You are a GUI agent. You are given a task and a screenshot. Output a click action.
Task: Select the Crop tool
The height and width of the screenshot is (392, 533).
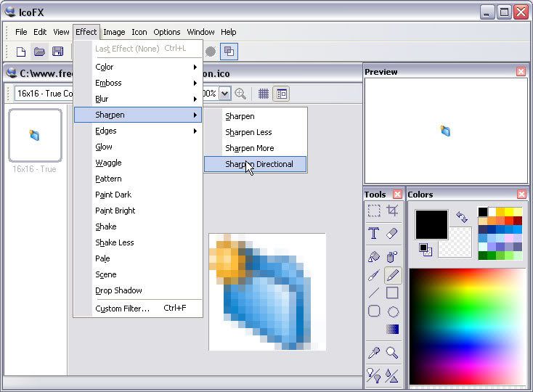(393, 211)
